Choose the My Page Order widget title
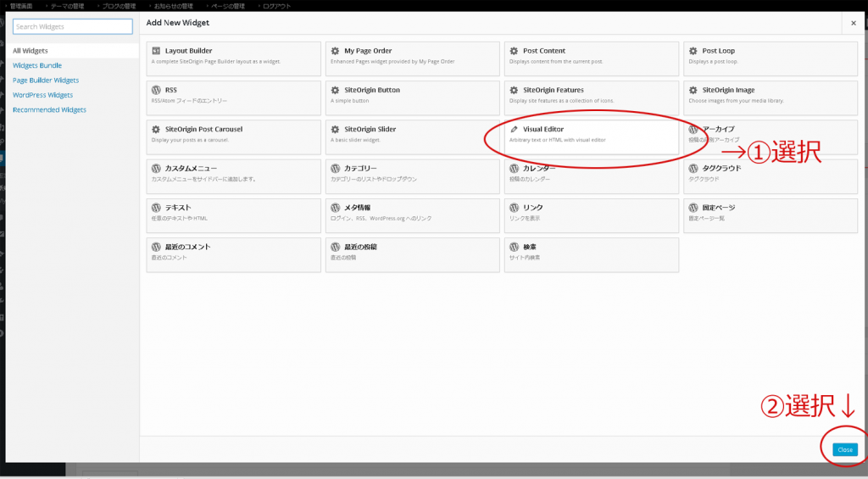The width and height of the screenshot is (868, 479). (368, 50)
